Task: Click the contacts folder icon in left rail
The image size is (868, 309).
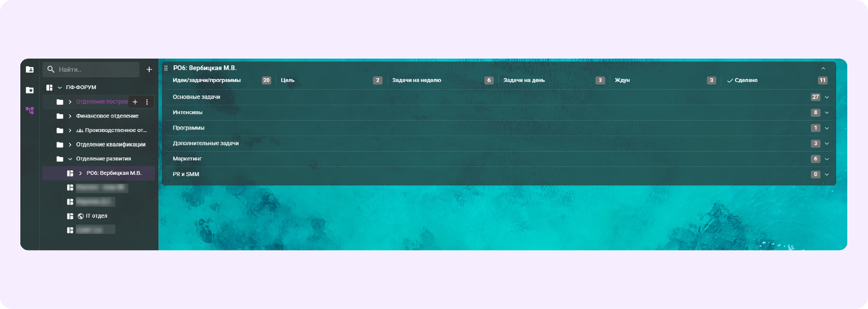Action: [x=30, y=70]
